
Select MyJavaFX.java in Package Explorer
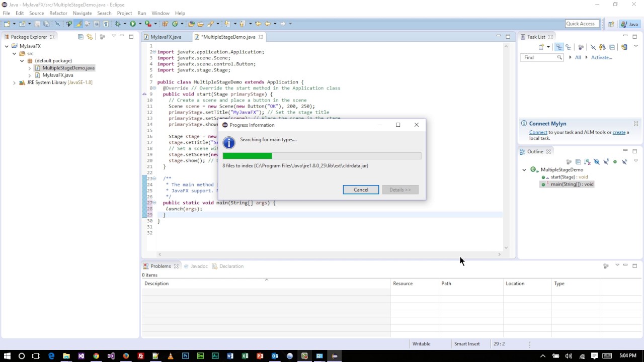click(57, 75)
